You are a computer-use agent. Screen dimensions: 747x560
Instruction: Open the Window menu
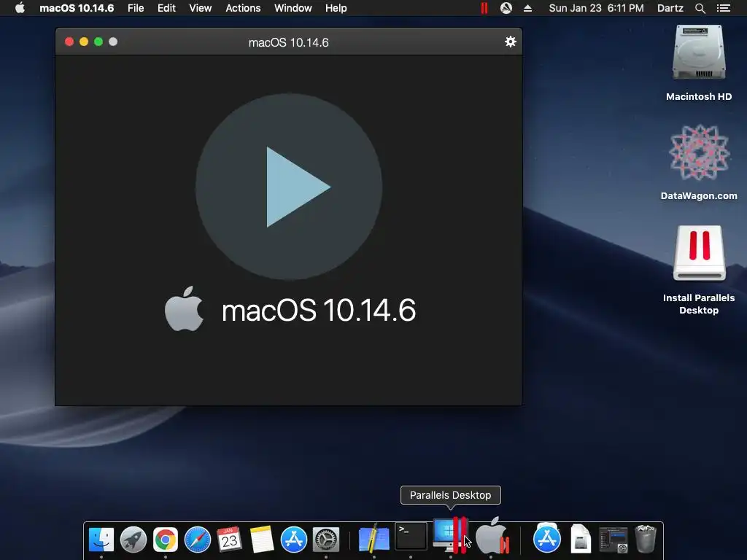[x=293, y=8]
